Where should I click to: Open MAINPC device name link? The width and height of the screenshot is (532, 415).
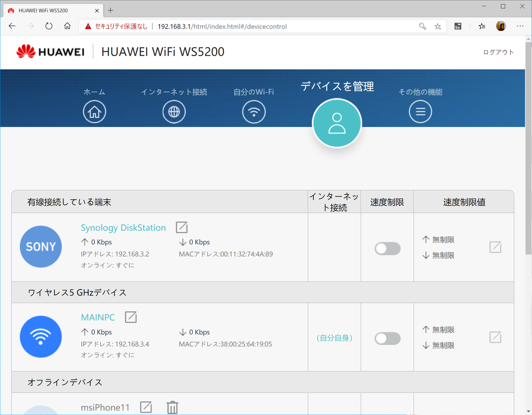98,317
